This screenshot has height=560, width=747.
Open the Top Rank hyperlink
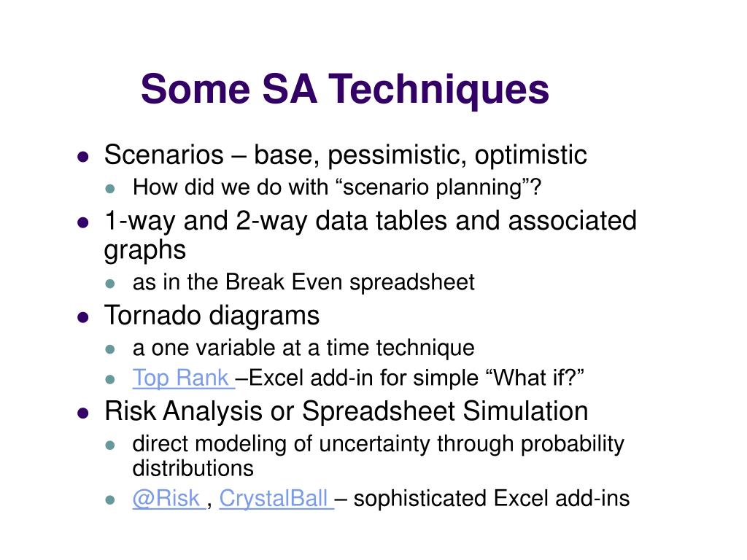click(183, 378)
